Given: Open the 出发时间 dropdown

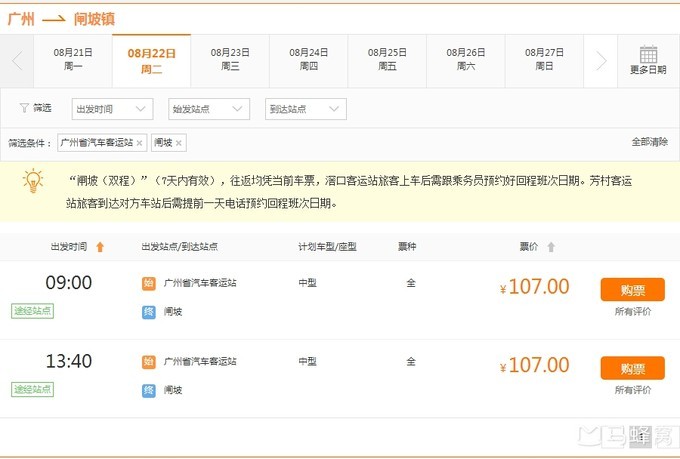Looking at the screenshot, I should point(112,109).
